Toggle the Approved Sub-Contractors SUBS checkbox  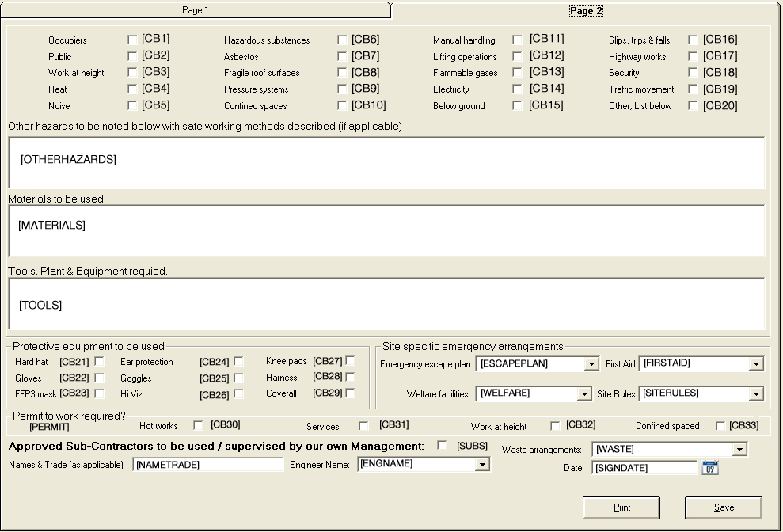point(442,445)
